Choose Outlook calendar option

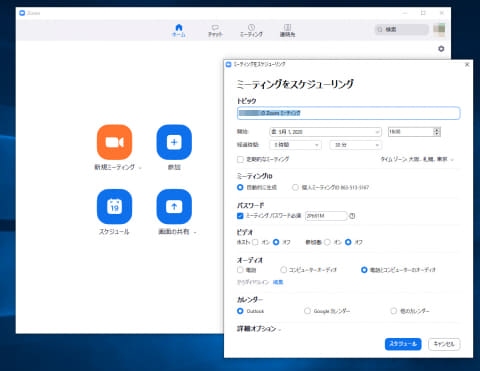coord(240,311)
